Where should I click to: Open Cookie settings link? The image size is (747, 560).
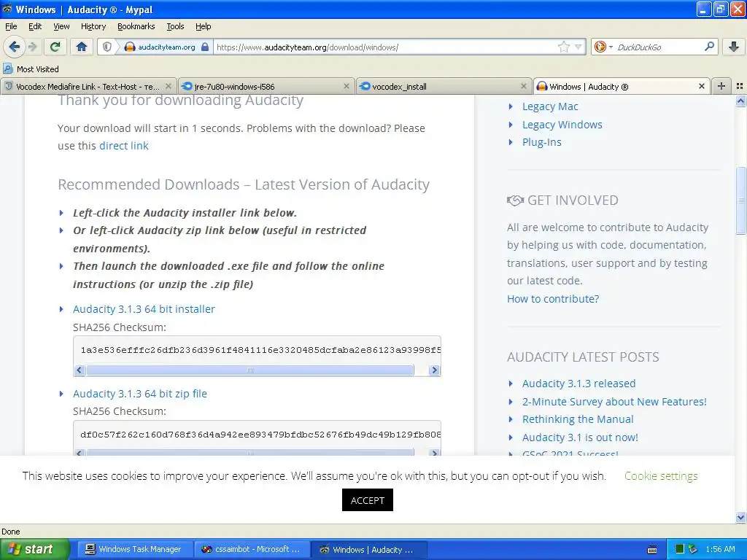[661, 475]
